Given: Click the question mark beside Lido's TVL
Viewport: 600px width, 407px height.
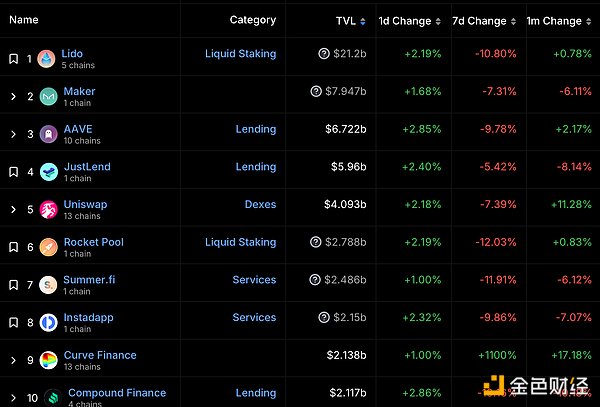Looking at the screenshot, I should coord(324,54).
